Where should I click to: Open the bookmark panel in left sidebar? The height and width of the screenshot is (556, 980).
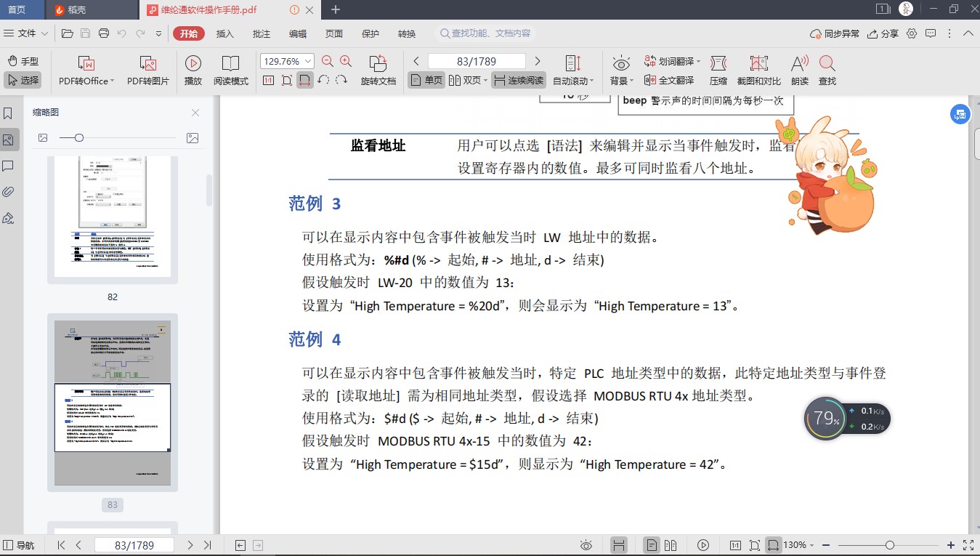tap(9, 114)
